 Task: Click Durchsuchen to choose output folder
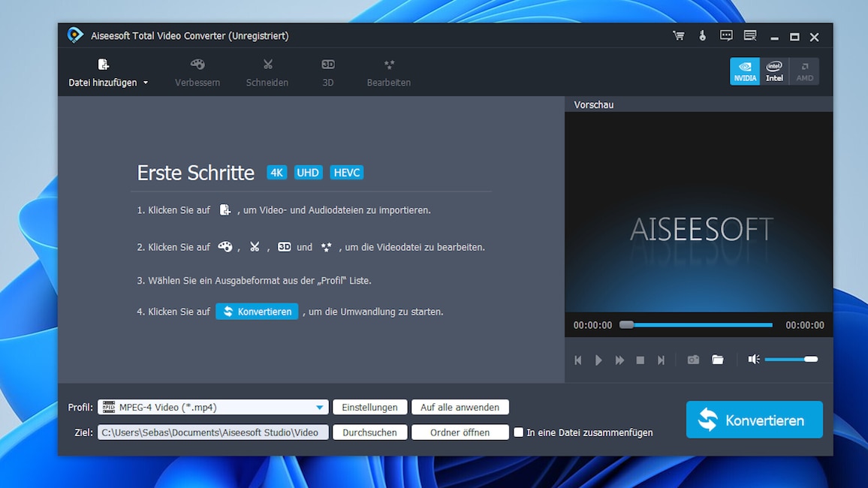point(369,432)
